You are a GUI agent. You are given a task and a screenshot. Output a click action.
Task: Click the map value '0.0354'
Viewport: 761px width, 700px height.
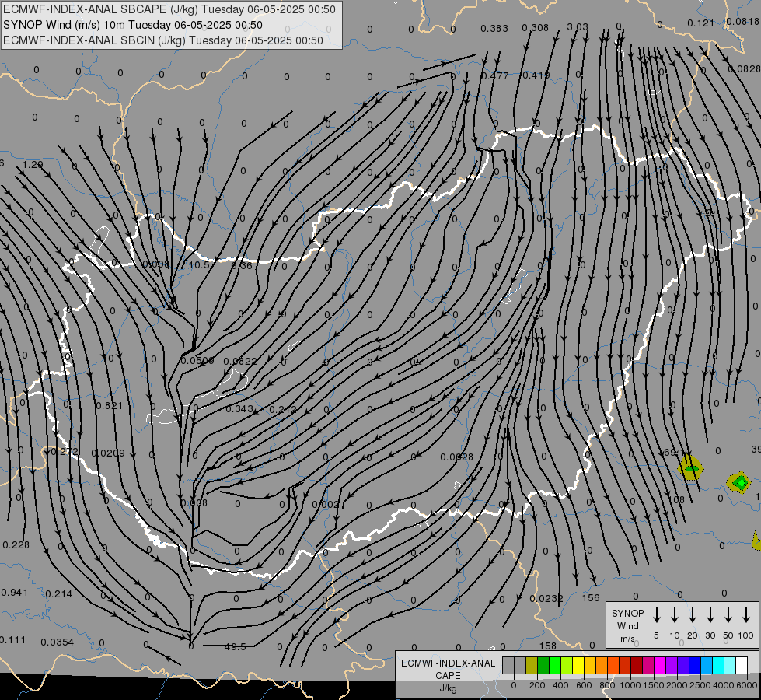57,642
